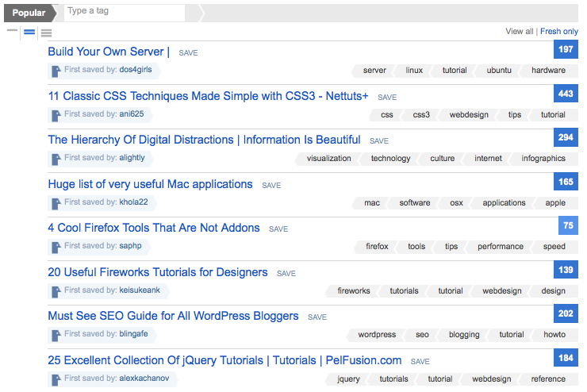Click the 202 save count badge

coord(566,313)
